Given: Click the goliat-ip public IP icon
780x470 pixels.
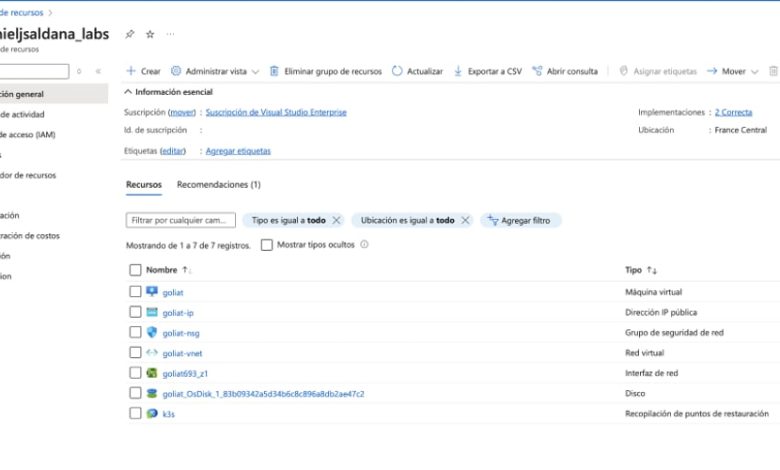Looking at the screenshot, I should coord(152,312).
